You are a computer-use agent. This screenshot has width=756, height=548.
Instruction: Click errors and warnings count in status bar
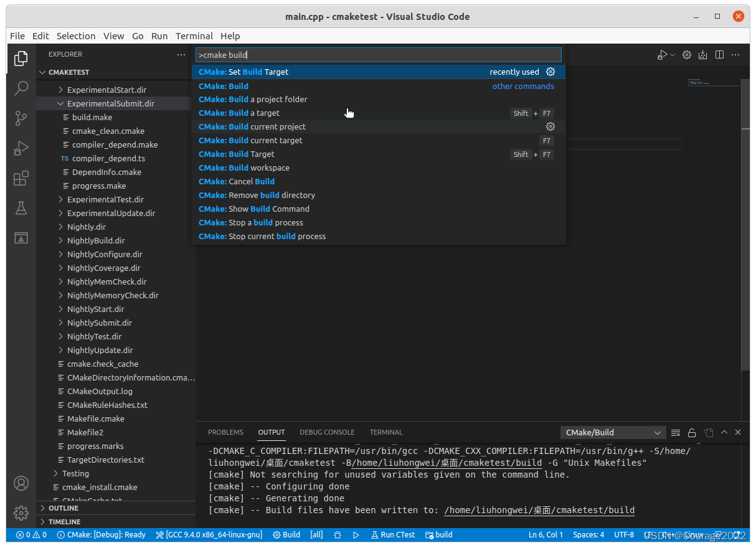point(31,535)
